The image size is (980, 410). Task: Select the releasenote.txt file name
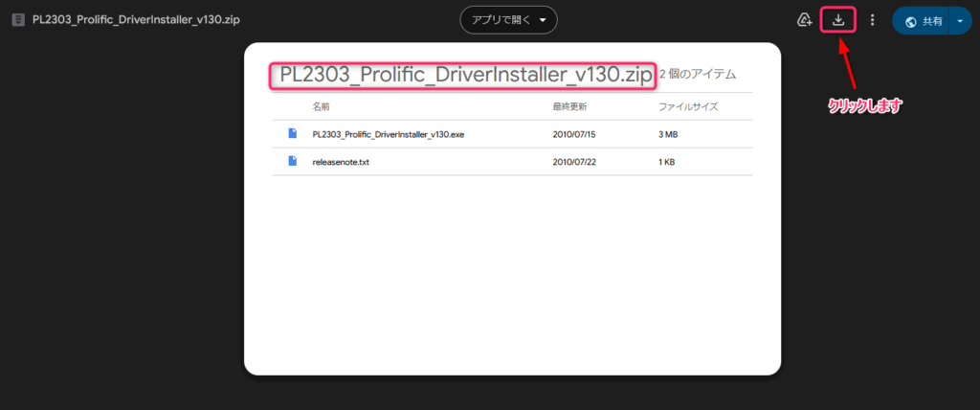[x=341, y=162]
